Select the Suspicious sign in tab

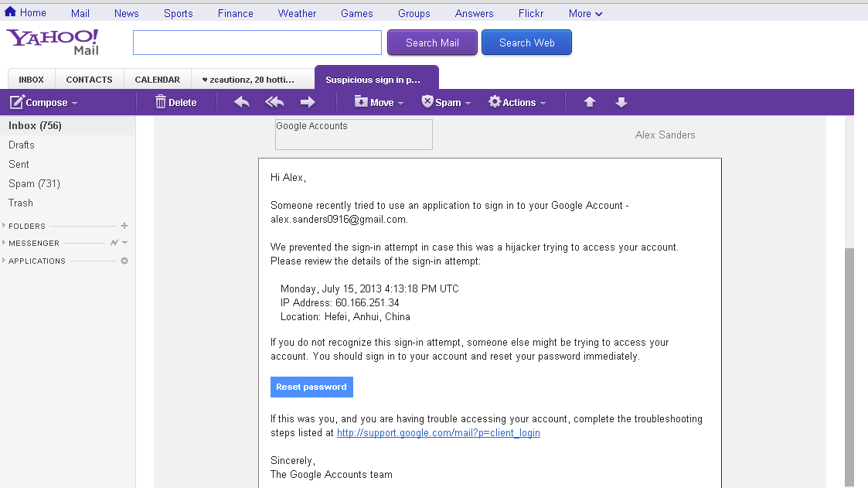point(376,79)
